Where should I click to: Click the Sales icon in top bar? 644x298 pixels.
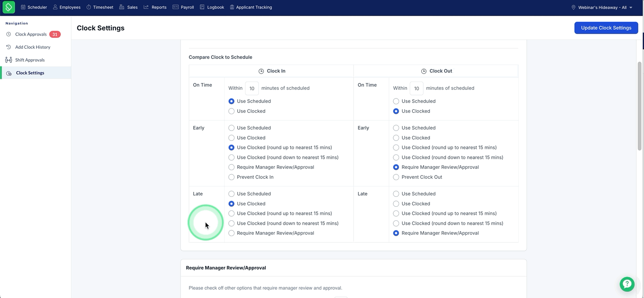point(122,7)
